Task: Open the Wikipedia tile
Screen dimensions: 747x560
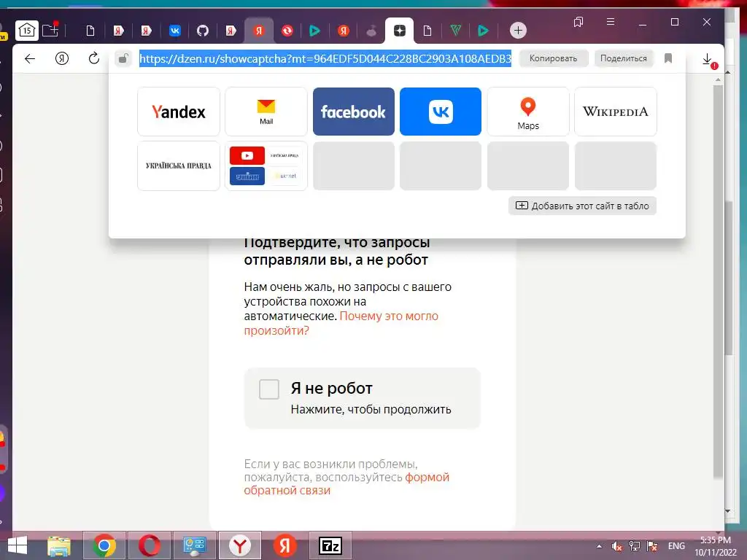Action: (616, 112)
